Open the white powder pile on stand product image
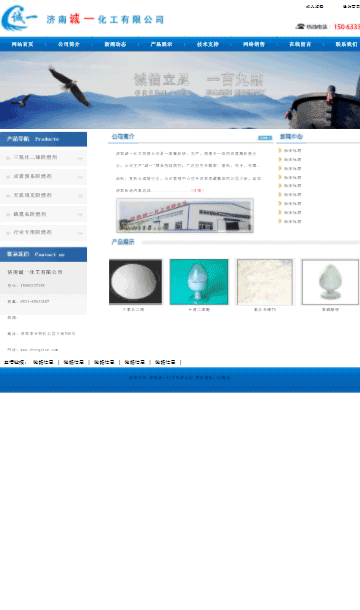This screenshot has height=610, width=360. [x=330, y=282]
